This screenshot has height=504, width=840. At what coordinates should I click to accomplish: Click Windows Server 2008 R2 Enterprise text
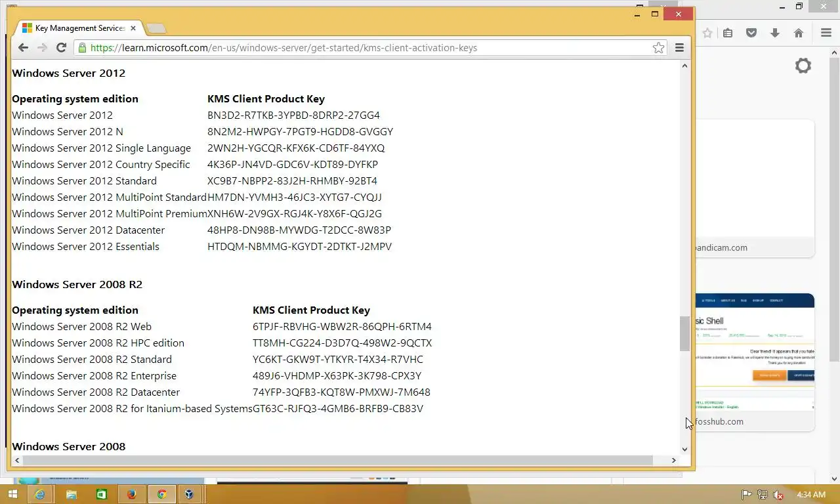pyautogui.click(x=94, y=376)
